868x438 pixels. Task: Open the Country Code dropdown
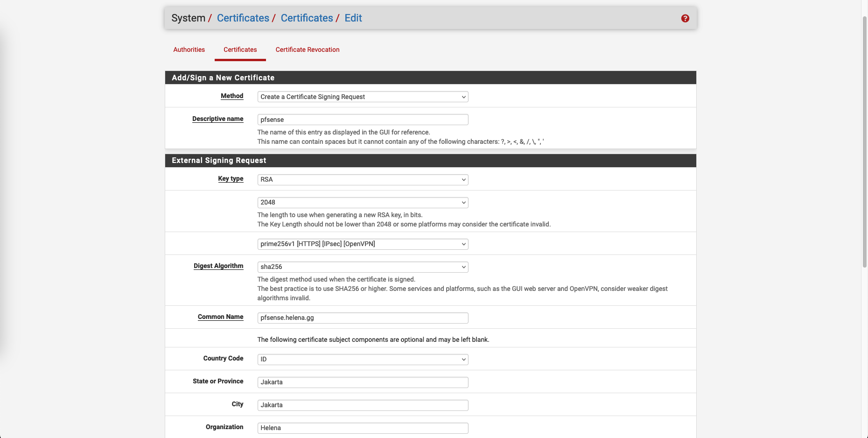coord(363,360)
